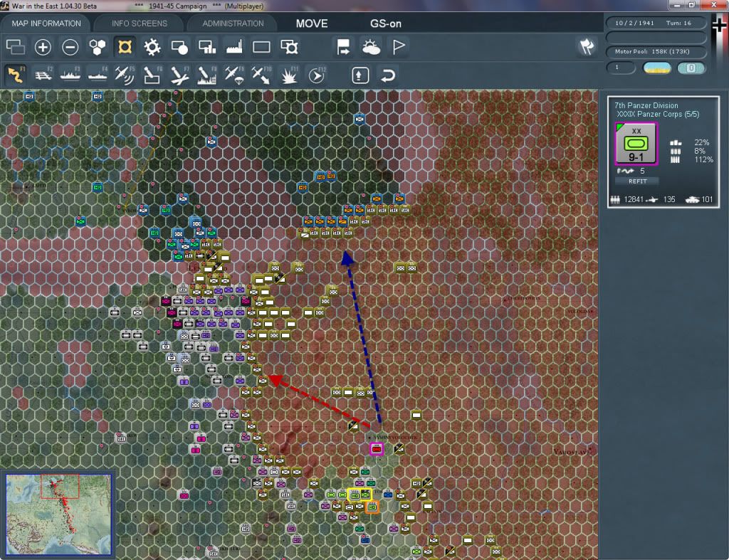The width and height of the screenshot is (729, 560).
Task: Click the Motor Pool 158K field
Action: [x=656, y=51]
